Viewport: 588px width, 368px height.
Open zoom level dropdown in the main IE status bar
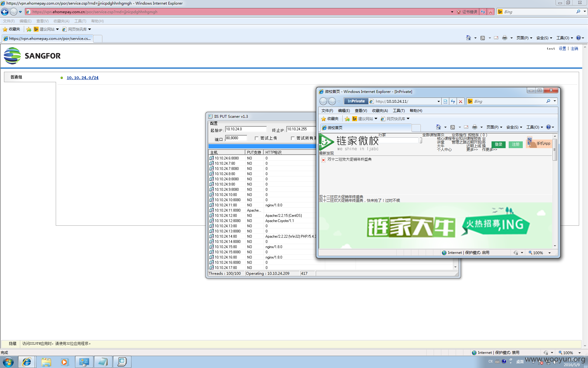pyautogui.click(x=579, y=353)
